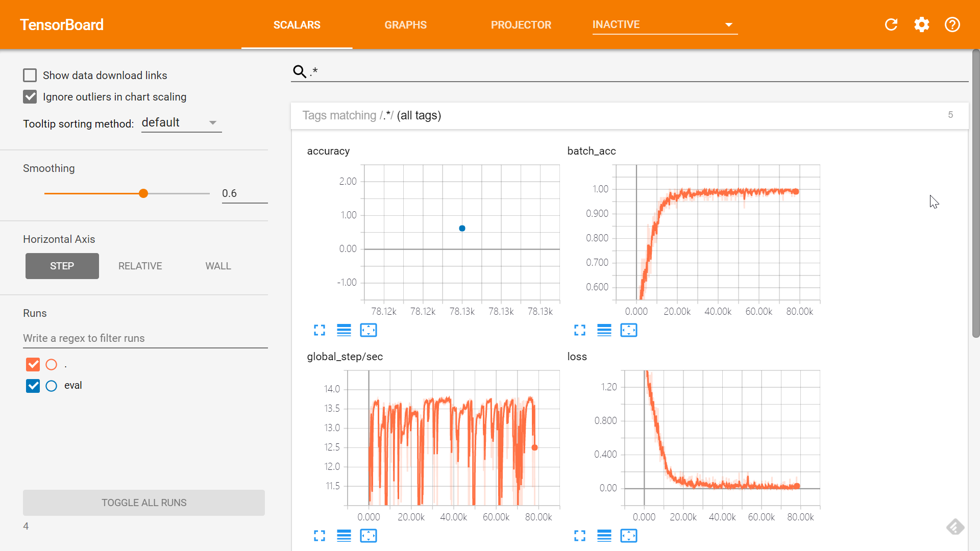The height and width of the screenshot is (551, 980).
Task: Fit domain to data on loss chart
Action: 629,536
